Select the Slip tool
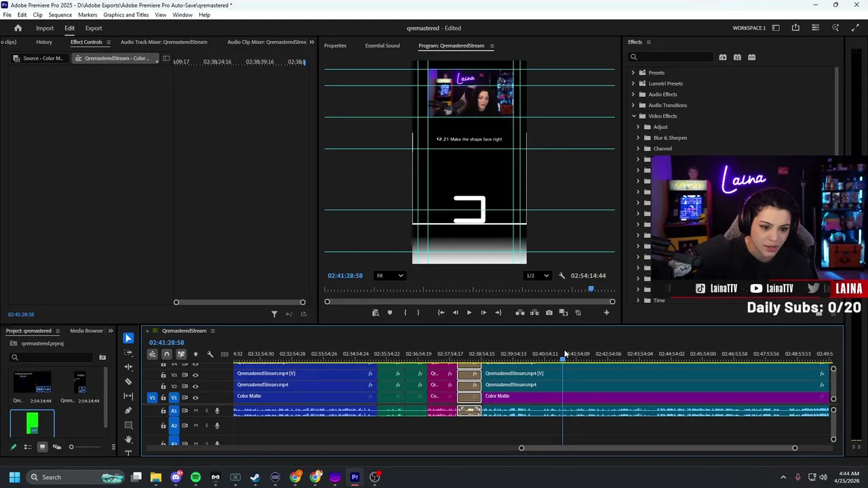The image size is (868, 488). coord(128,396)
